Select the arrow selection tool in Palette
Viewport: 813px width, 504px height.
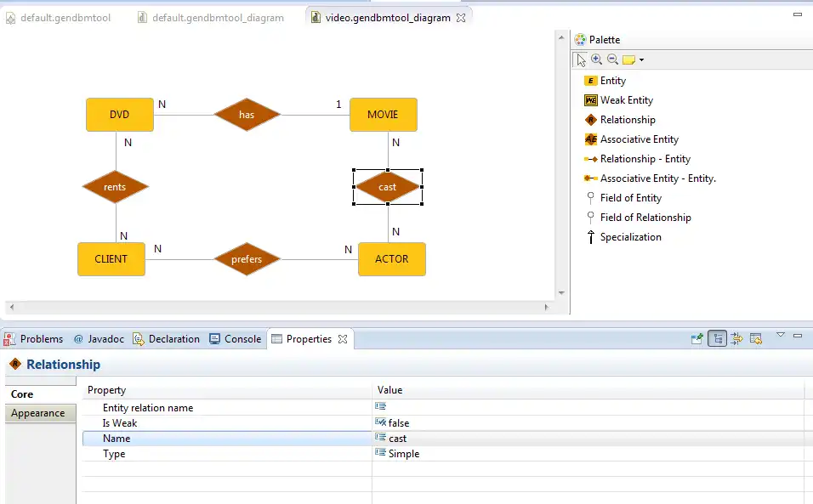tap(581, 60)
